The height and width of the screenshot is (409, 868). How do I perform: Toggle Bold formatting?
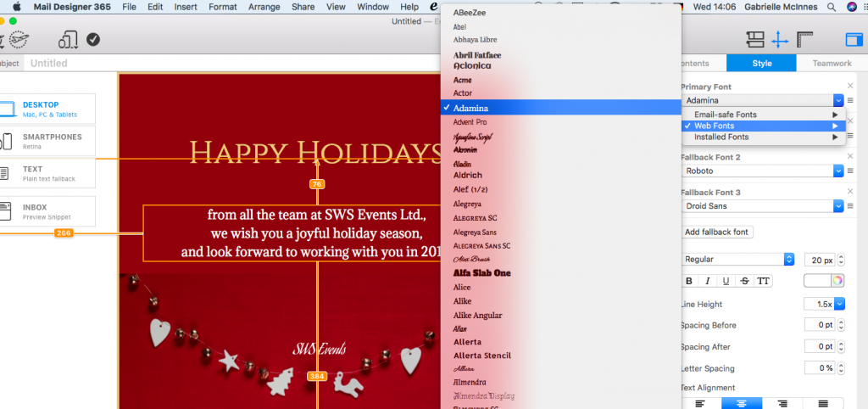click(x=689, y=281)
